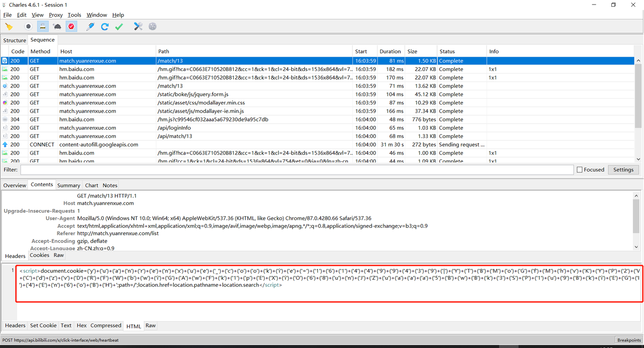Click the icon of the 304 hm.js row
Viewport: 644px width, 348px height.
coord(5,119)
